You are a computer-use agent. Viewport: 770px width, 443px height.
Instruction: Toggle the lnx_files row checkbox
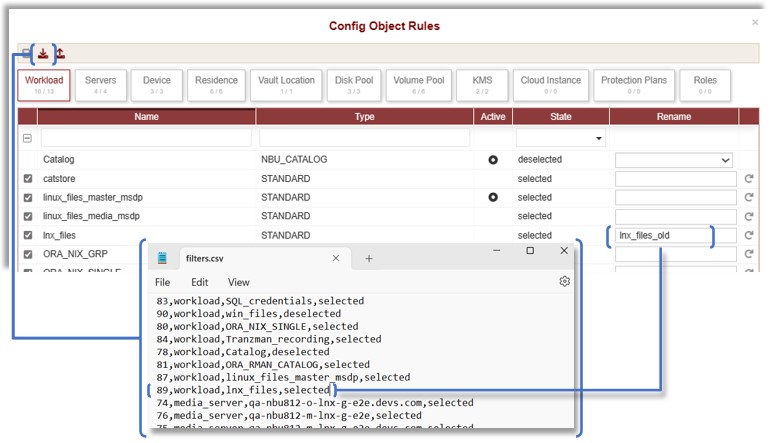click(x=28, y=236)
